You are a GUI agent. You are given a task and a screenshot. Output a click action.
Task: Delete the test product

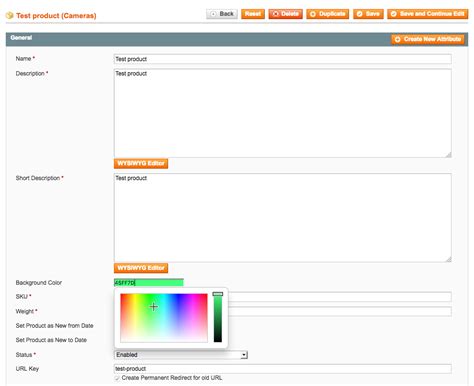click(285, 14)
